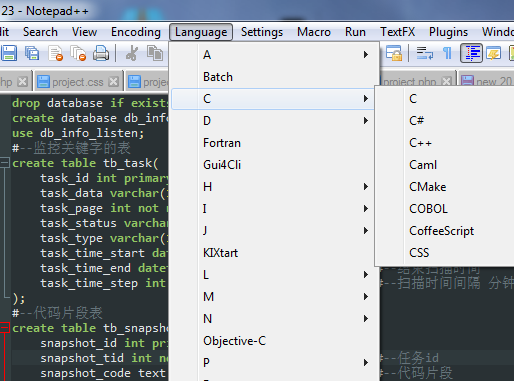Click the Copy toolbar icon

(155, 53)
